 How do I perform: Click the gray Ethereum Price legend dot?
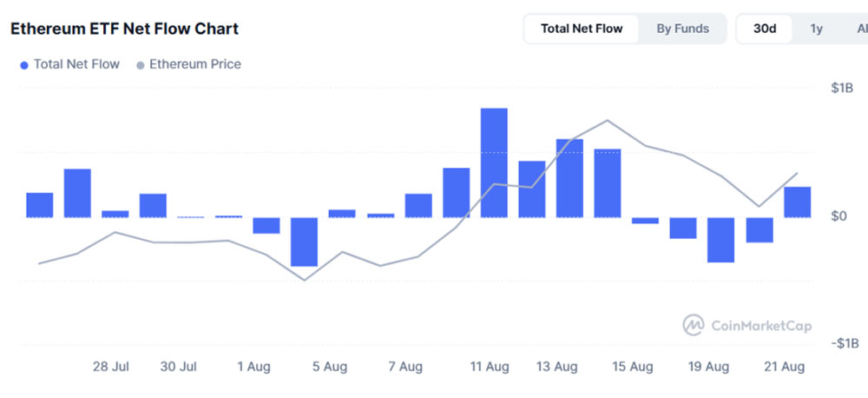(140, 65)
